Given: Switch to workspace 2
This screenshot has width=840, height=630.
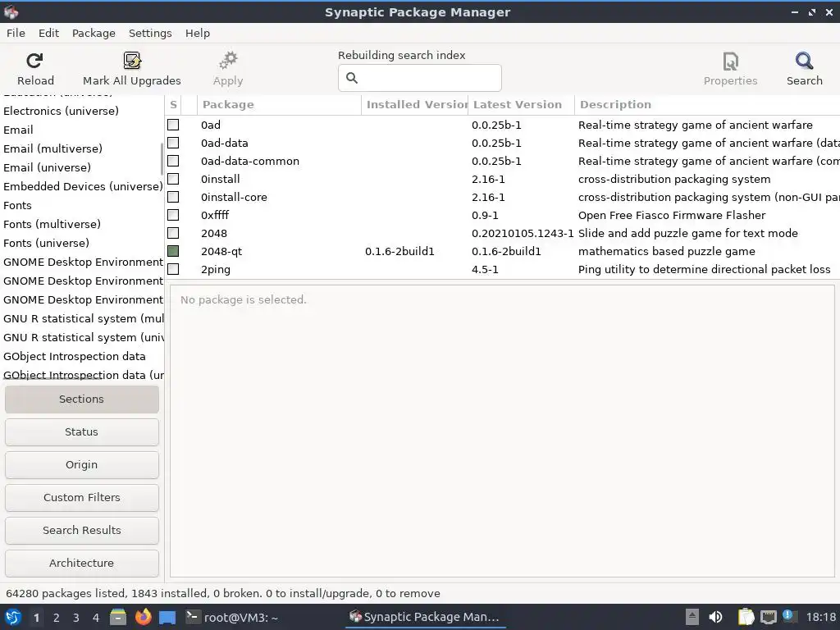Looking at the screenshot, I should click(x=57, y=618).
